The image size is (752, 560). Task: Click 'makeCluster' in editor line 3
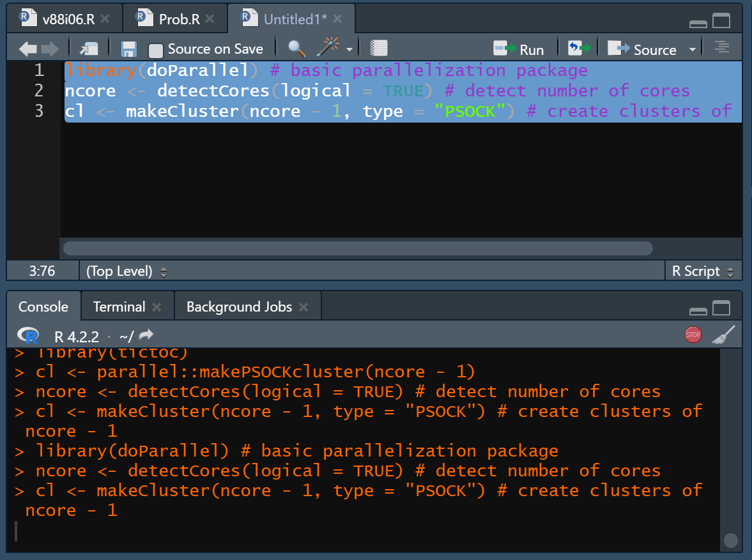(182, 111)
